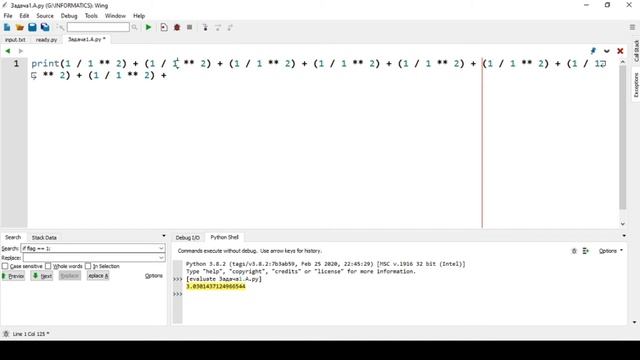Viewport: 640px width, 360px height.
Task: Click the list icon next to shell Options
Action: 585,251
